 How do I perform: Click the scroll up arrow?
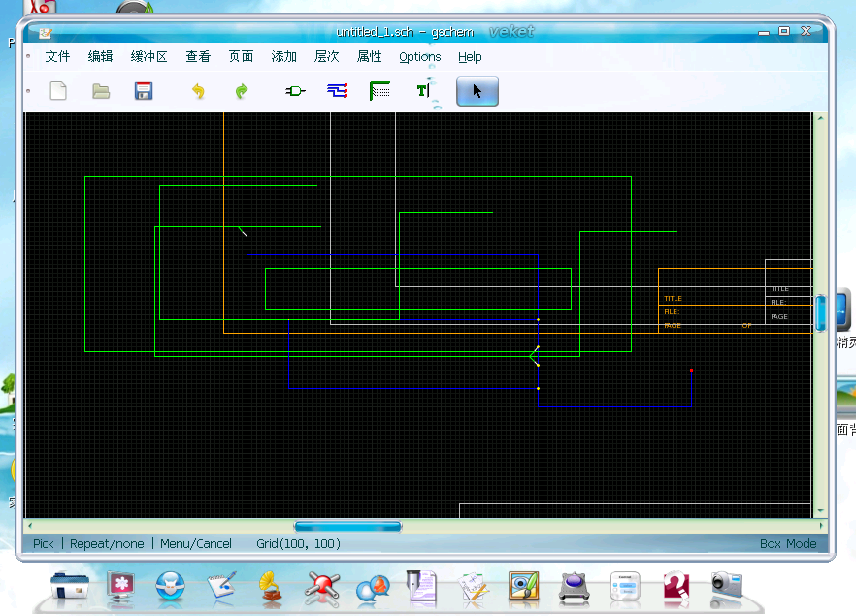tap(820, 117)
